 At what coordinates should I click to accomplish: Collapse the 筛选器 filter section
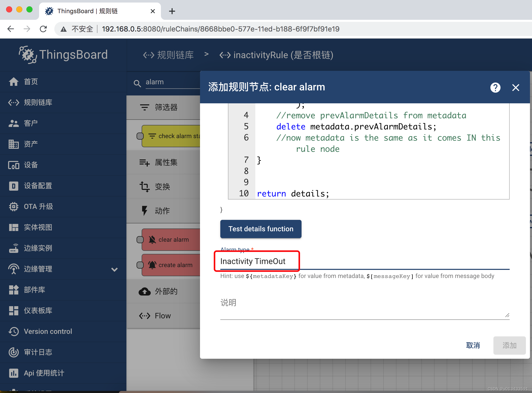(163, 107)
